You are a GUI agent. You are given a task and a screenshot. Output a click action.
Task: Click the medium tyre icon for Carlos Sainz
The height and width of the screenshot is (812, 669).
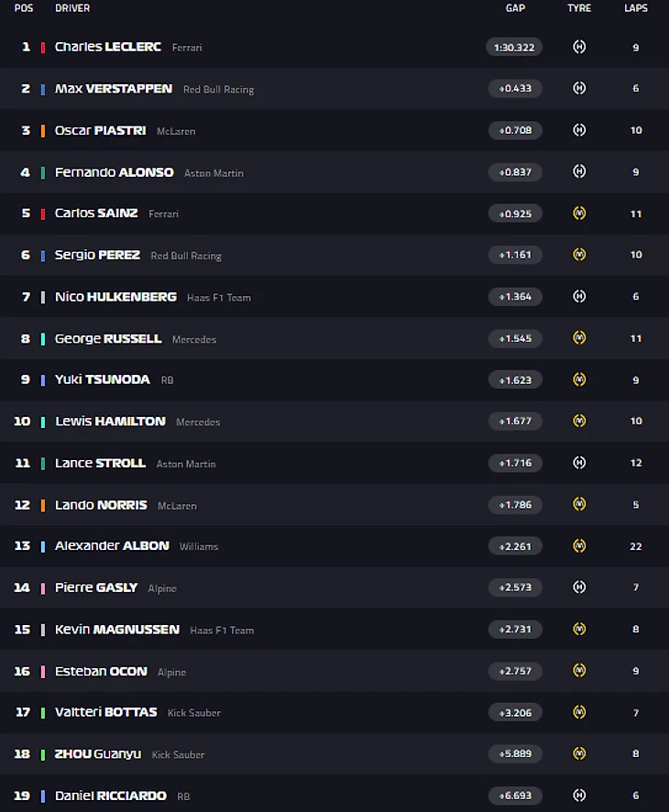click(x=579, y=214)
